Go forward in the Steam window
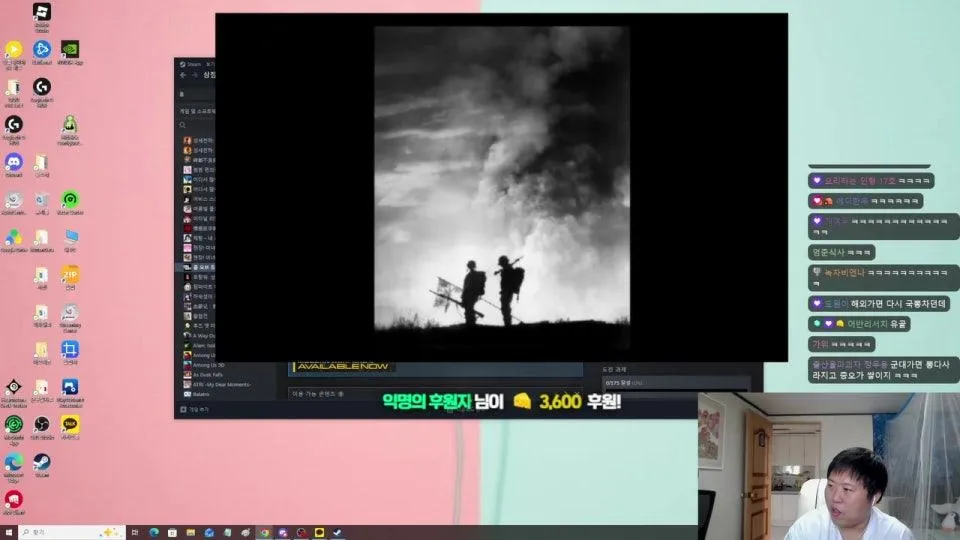The image size is (960, 540). [195, 75]
